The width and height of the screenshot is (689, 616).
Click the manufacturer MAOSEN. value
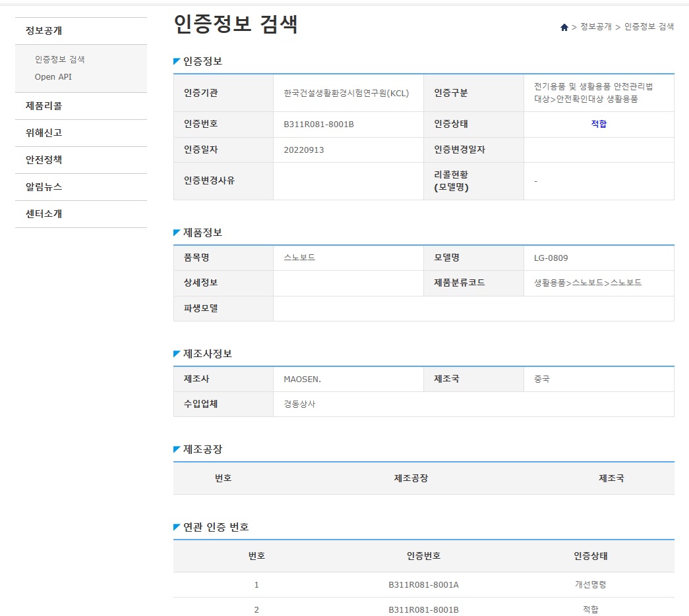click(303, 379)
